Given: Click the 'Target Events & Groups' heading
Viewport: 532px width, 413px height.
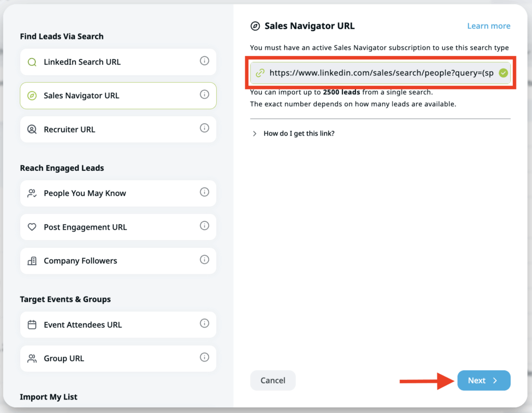Looking at the screenshot, I should (65, 299).
